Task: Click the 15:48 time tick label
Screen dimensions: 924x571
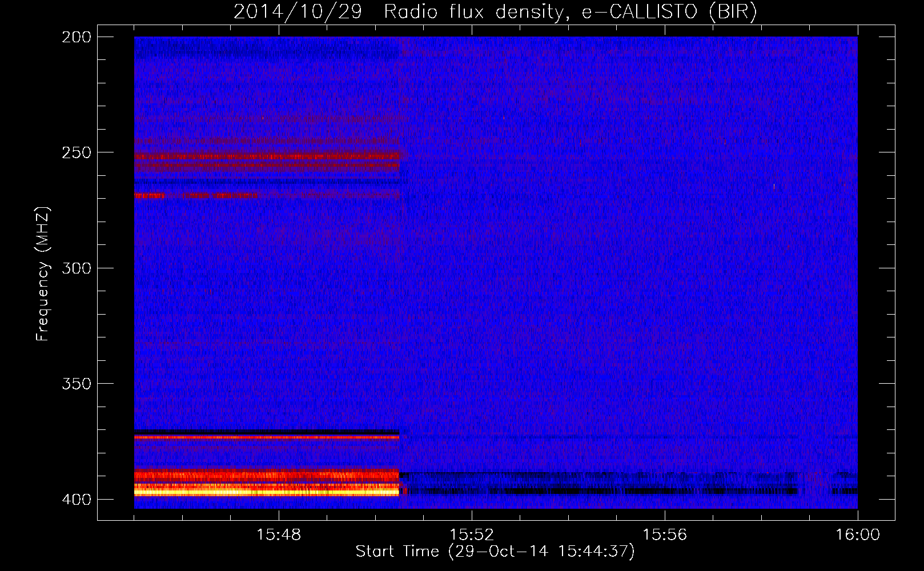Action: [x=279, y=535]
